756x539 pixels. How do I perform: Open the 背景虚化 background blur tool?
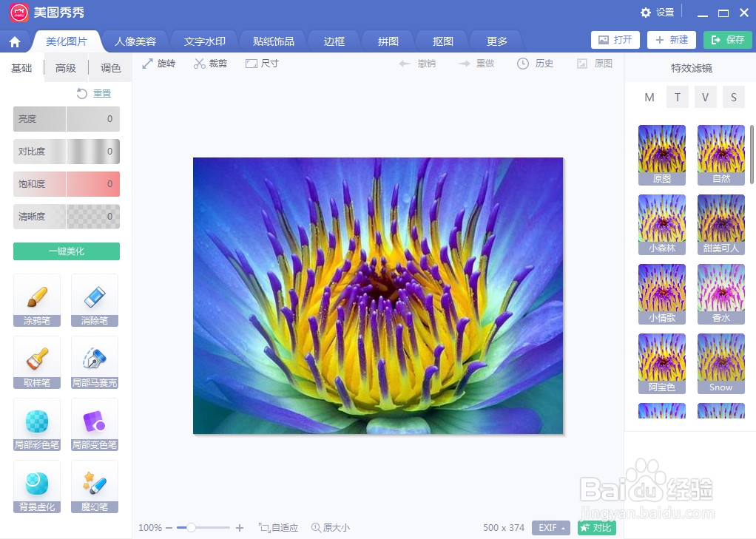pyautogui.click(x=36, y=486)
